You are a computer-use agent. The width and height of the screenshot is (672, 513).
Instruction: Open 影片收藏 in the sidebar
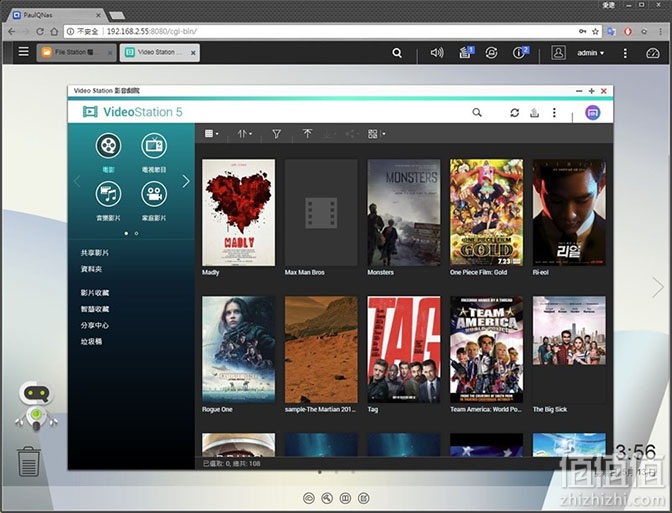[x=95, y=293]
